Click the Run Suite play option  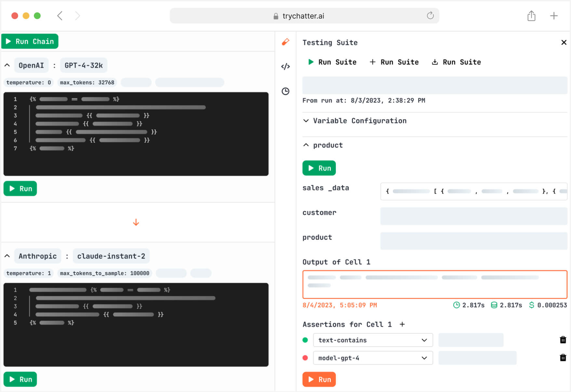tap(332, 62)
